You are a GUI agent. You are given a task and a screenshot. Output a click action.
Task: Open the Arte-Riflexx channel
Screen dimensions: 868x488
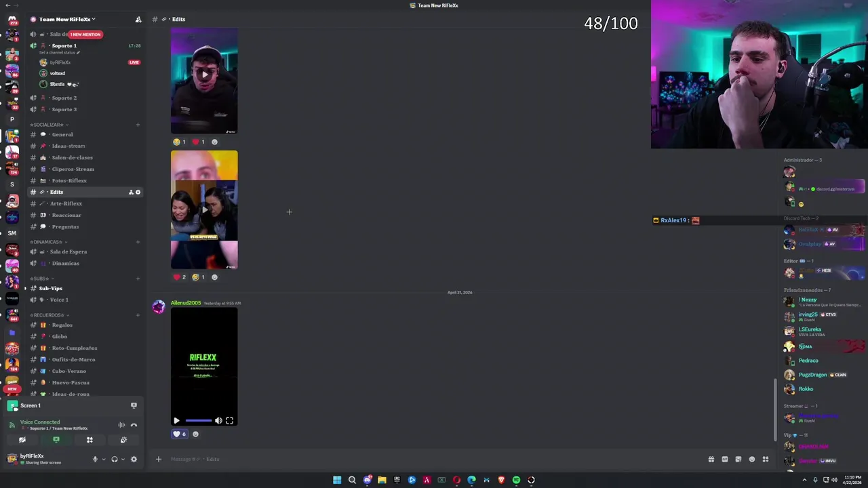pyautogui.click(x=85, y=203)
